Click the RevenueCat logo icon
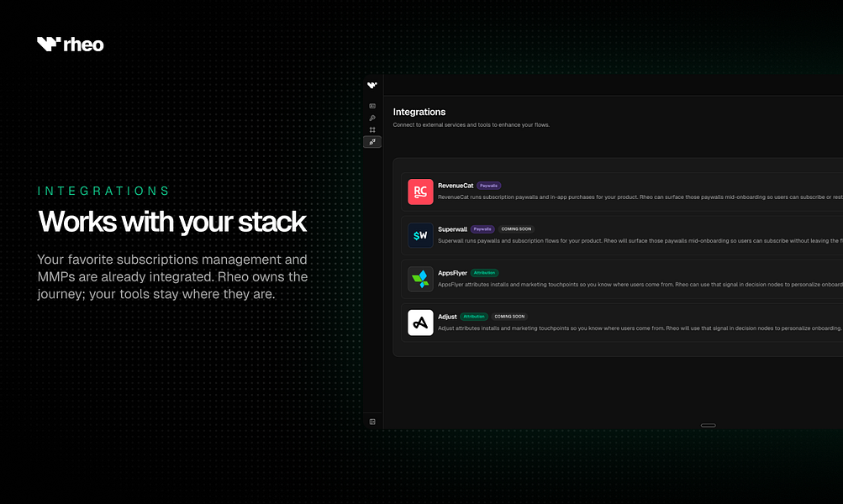Image resolution: width=843 pixels, height=504 pixels. [420, 192]
